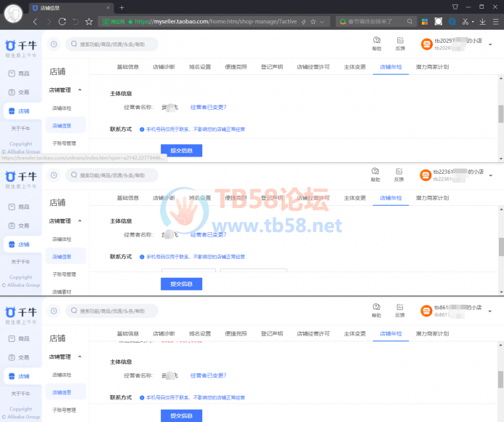
Task: Click the search field in tb861 pane
Action: [112, 311]
